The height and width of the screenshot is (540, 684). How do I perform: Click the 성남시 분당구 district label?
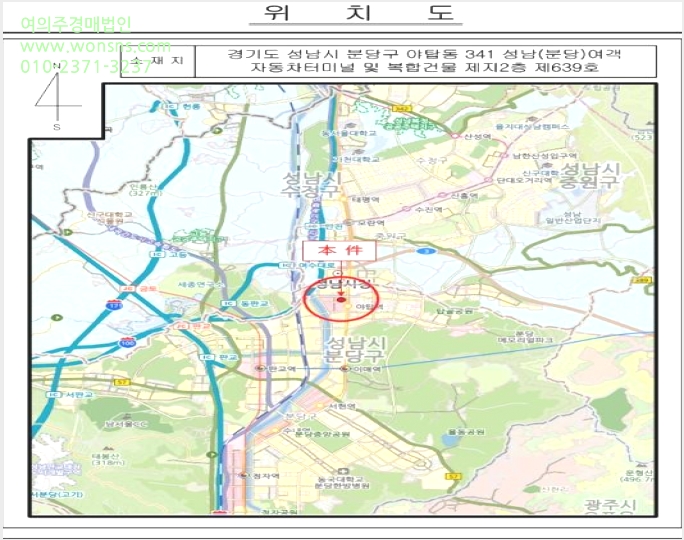coord(355,349)
